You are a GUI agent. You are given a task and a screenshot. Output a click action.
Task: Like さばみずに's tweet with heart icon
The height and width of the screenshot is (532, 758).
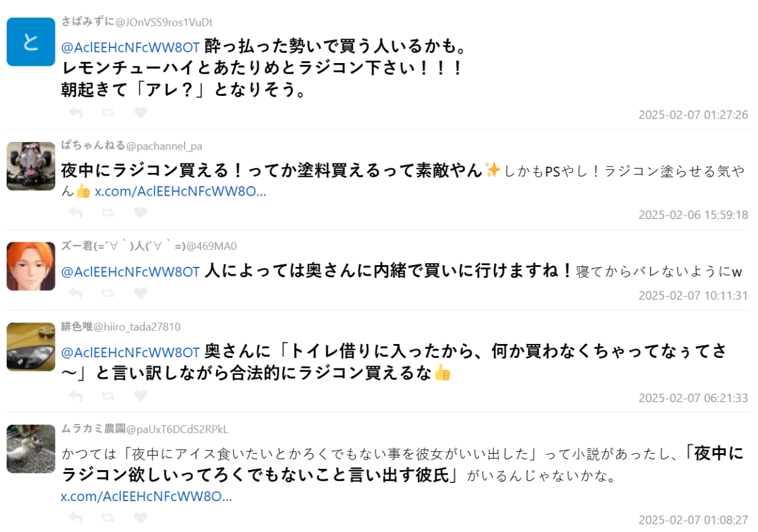coord(140,112)
